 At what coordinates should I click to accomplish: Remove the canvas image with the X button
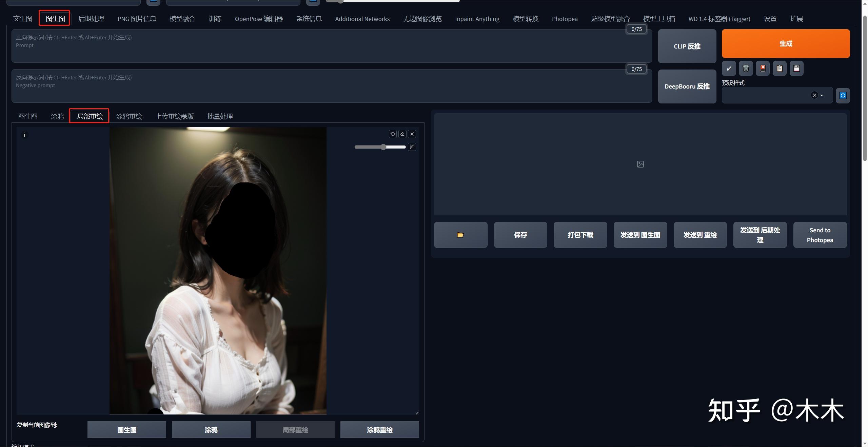[412, 134]
